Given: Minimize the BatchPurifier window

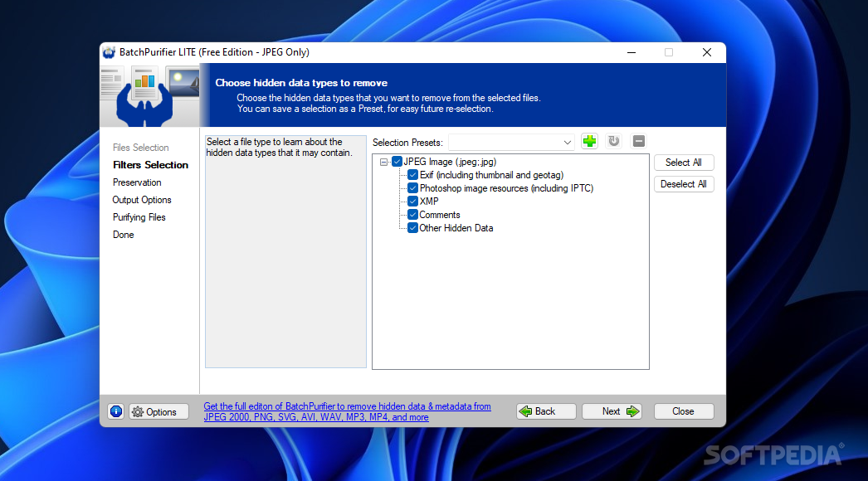Looking at the screenshot, I should [x=631, y=52].
